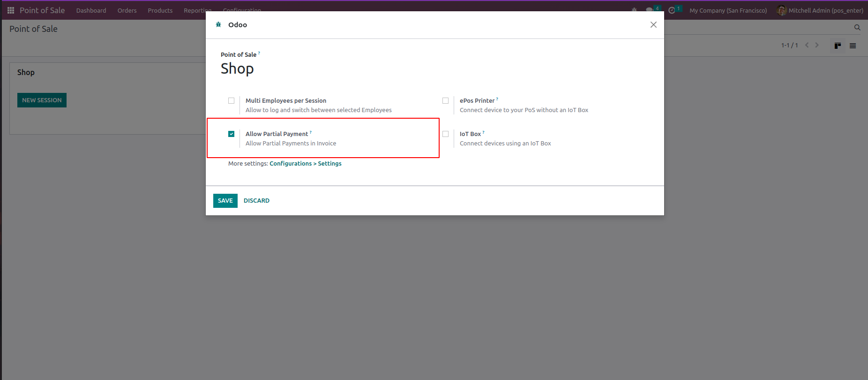Image resolution: width=868 pixels, height=380 pixels.
Task: Click the search magnifier icon
Action: pos(857,28)
